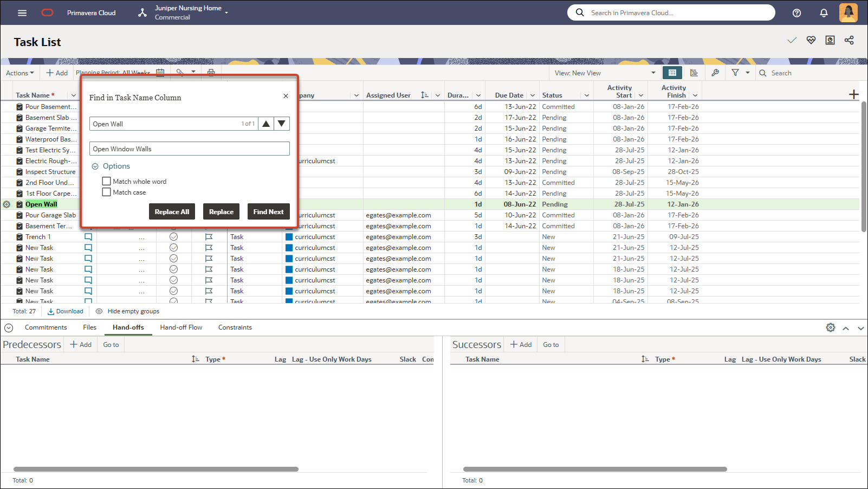Screen dimensions: 868x489
Task: Enable Match case
Action: coord(107,192)
